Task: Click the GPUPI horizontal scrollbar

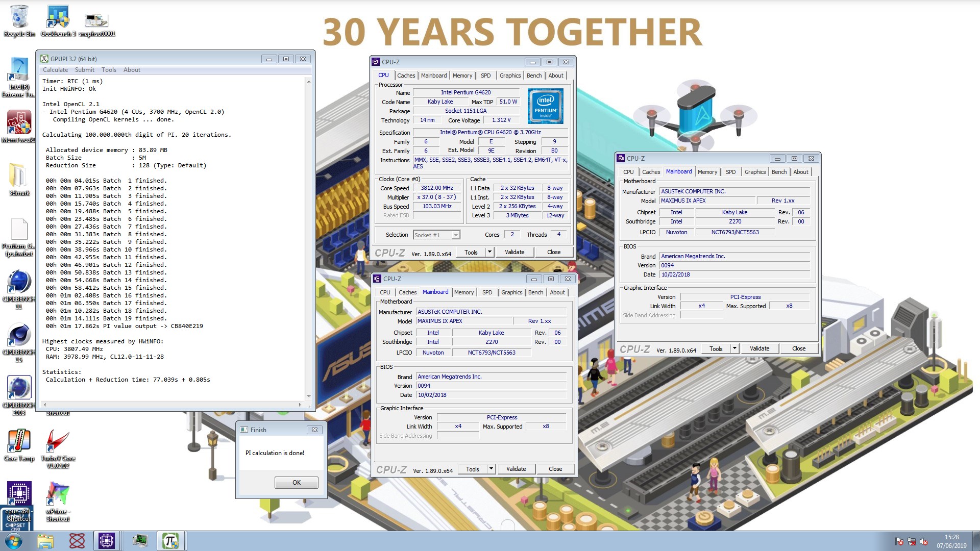Action: [173, 404]
